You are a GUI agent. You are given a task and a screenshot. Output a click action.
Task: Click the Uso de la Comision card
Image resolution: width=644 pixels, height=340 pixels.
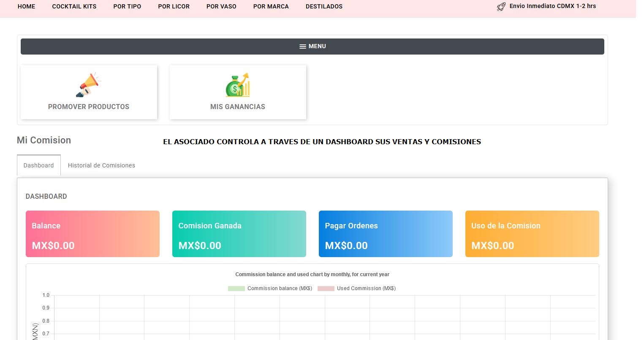[532, 233]
